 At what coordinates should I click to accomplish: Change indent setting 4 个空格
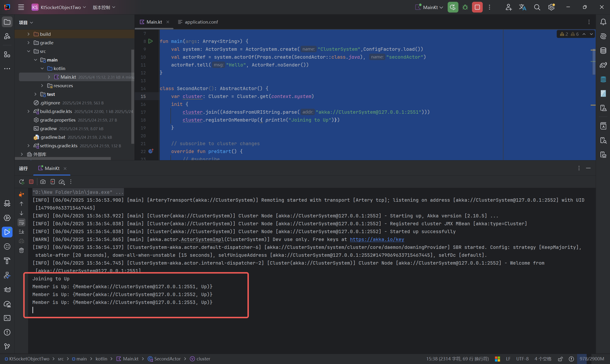[543, 359]
